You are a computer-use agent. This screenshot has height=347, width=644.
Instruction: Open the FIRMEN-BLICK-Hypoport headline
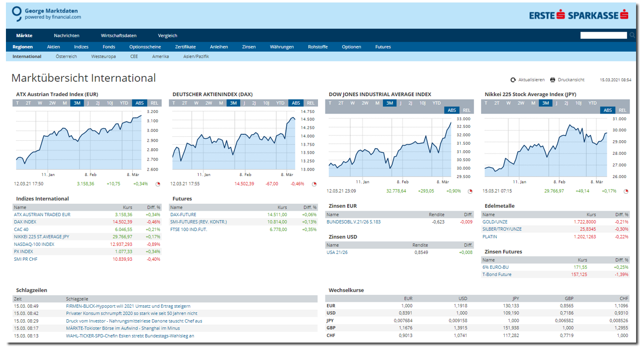pyautogui.click(x=128, y=306)
